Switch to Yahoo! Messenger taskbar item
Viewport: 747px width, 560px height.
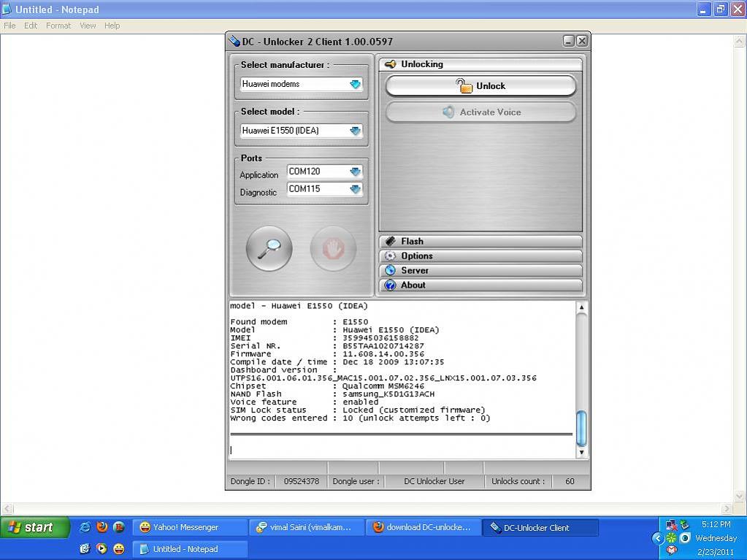185,527
